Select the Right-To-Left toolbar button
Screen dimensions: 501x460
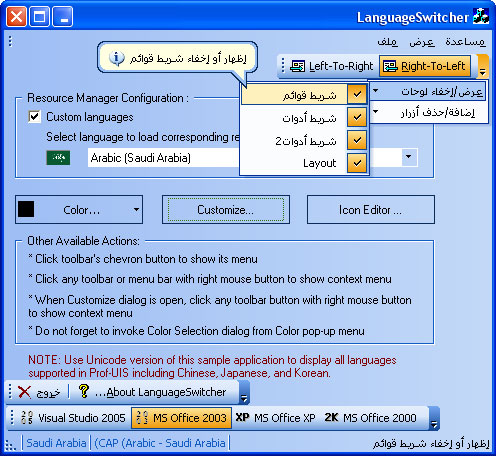click(x=425, y=66)
